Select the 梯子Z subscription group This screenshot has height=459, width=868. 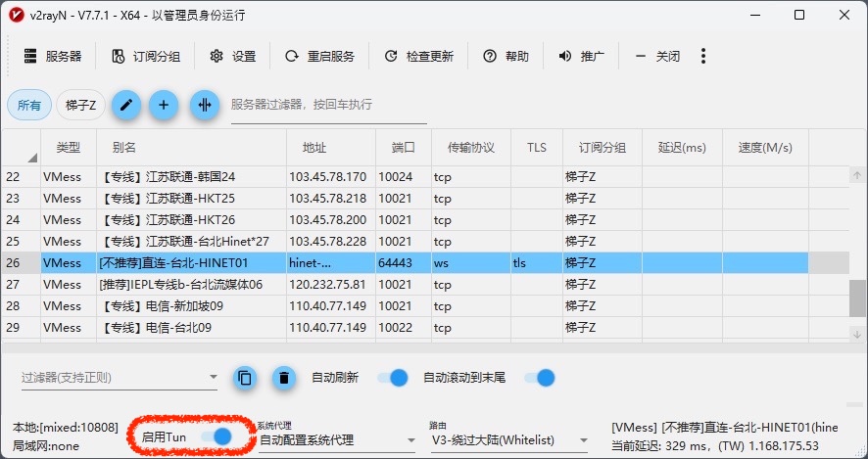80,105
